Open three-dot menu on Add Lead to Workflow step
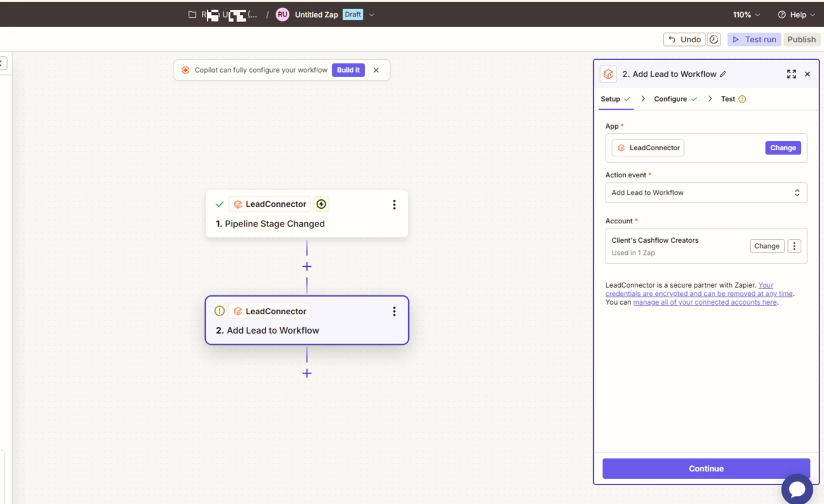 [394, 312]
